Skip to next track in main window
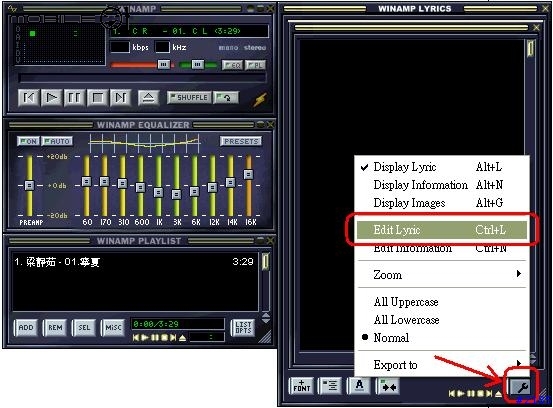The height and width of the screenshot is (408, 553). click(120, 98)
